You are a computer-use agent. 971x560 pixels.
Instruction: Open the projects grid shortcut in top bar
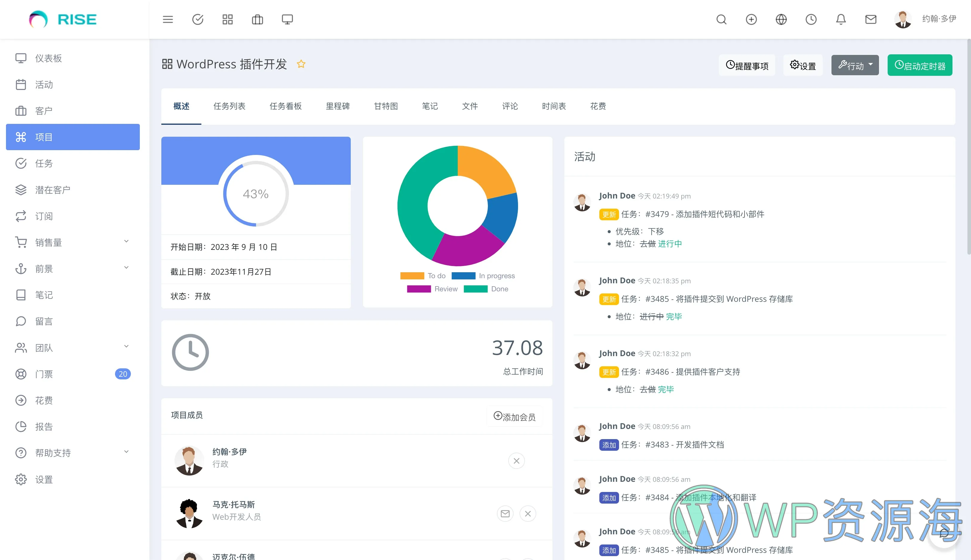click(x=227, y=19)
